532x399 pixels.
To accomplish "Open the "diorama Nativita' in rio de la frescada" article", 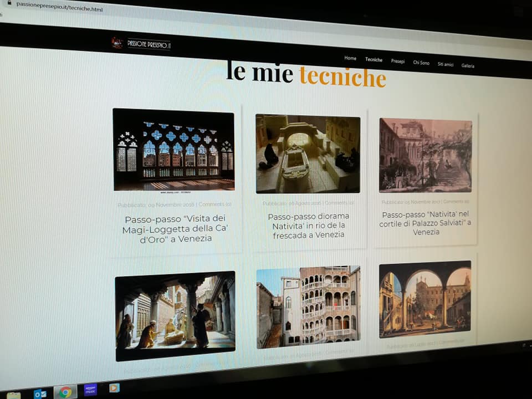I will (x=309, y=226).
